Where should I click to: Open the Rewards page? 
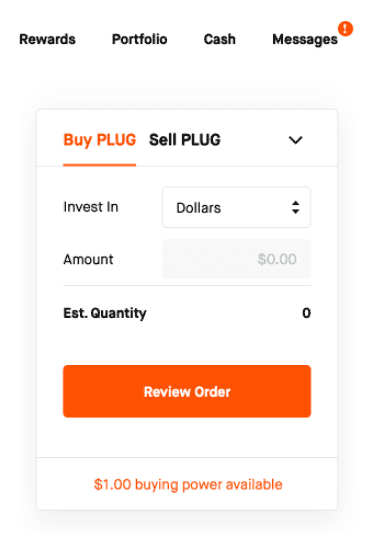(x=47, y=39)
